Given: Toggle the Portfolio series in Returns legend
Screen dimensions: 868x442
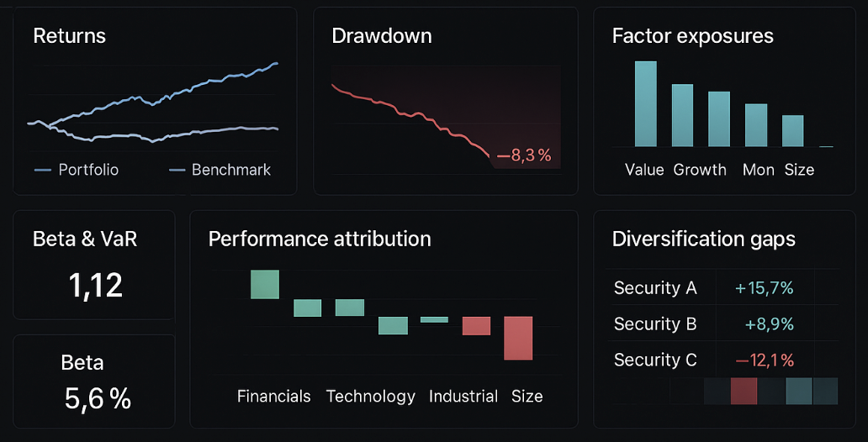Looking at the screenshot, I should (x=77, y=170).
